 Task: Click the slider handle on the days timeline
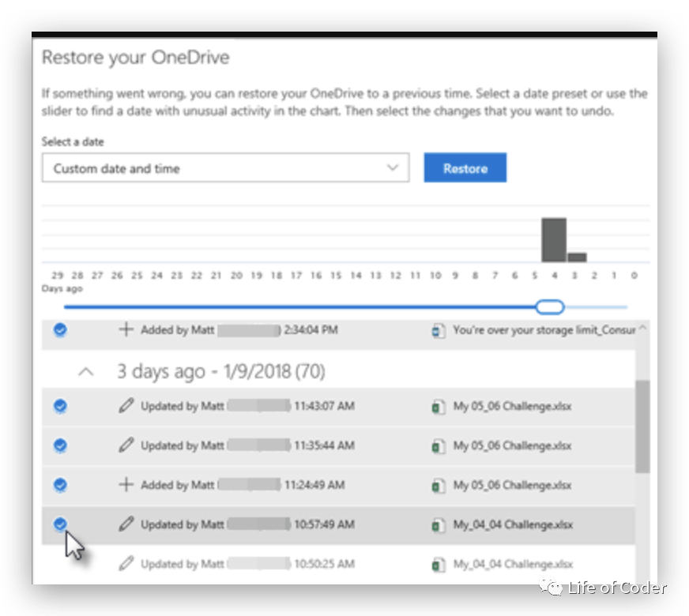550,307
